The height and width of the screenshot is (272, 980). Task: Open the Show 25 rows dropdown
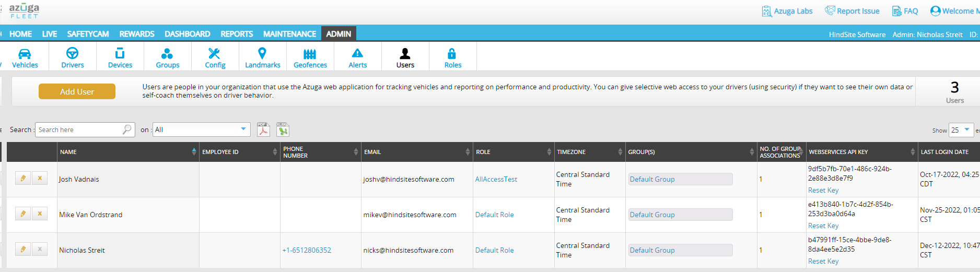[961, 130]
